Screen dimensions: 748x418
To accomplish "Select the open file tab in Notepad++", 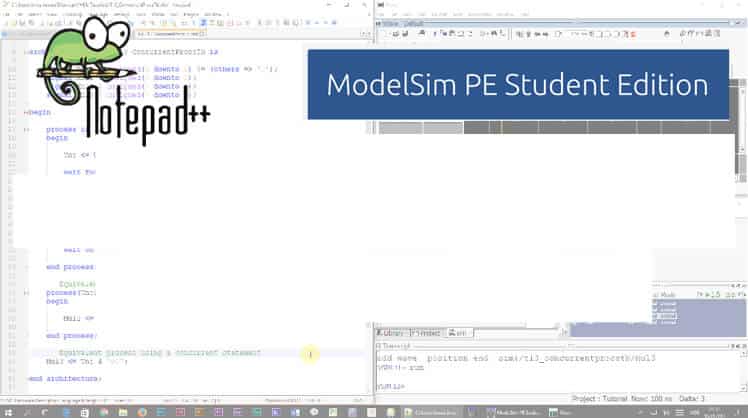I will pyautogui.click(x=171, y=34).
